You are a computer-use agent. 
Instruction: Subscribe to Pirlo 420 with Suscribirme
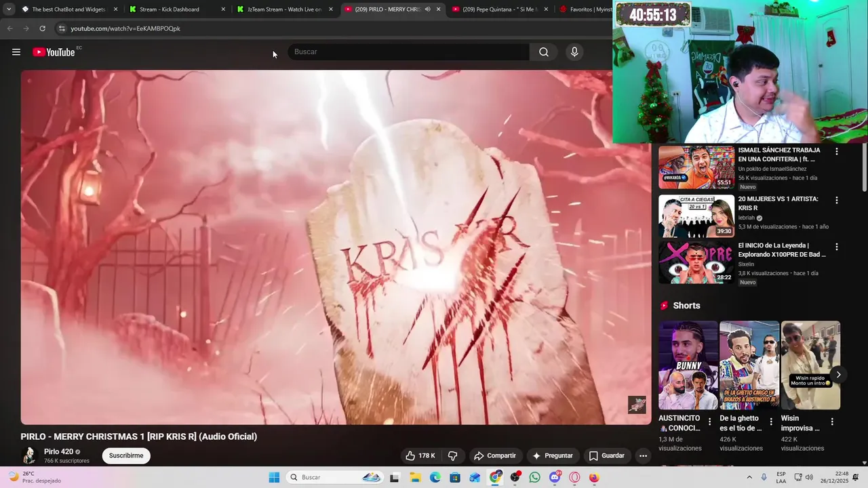point(126,455)
